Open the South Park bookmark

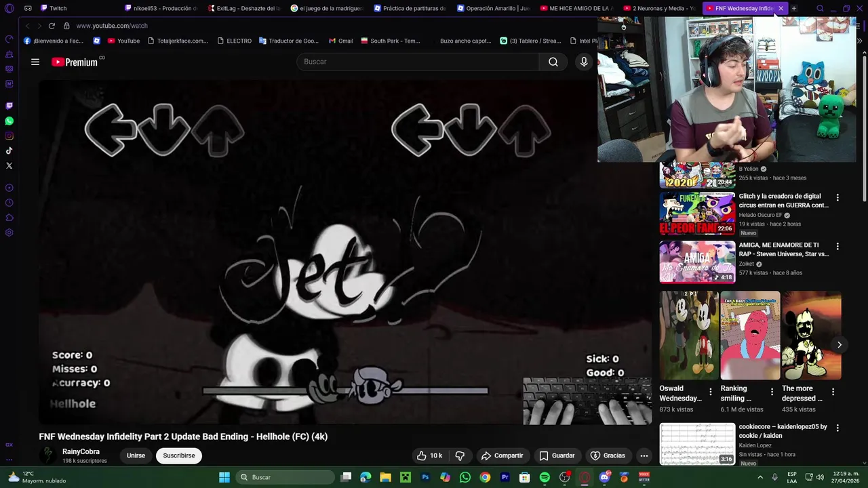coord(391,41)
